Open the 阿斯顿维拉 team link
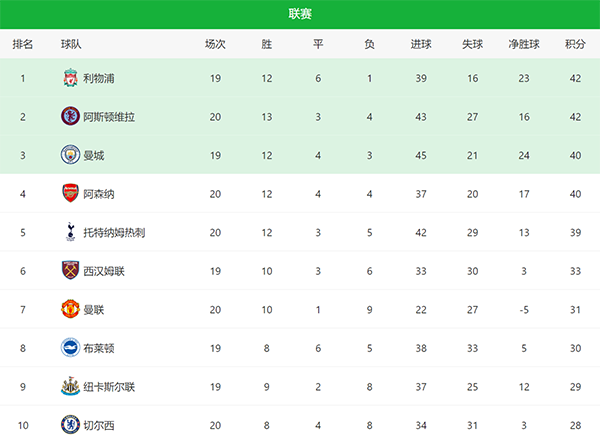Screen dimensions: 600x438 pos(109,116)
